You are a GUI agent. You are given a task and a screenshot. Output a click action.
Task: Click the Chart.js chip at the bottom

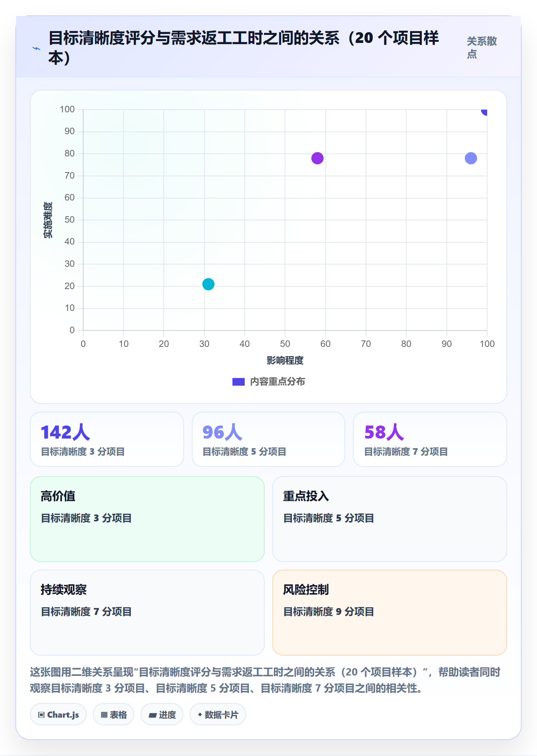click(x=58, y=715)
